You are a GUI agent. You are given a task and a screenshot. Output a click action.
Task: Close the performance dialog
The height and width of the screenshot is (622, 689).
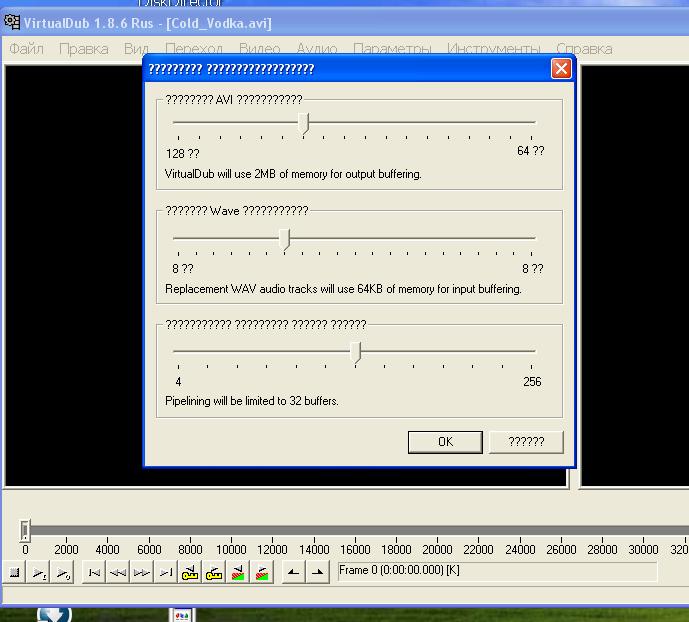tap(561, 69)
